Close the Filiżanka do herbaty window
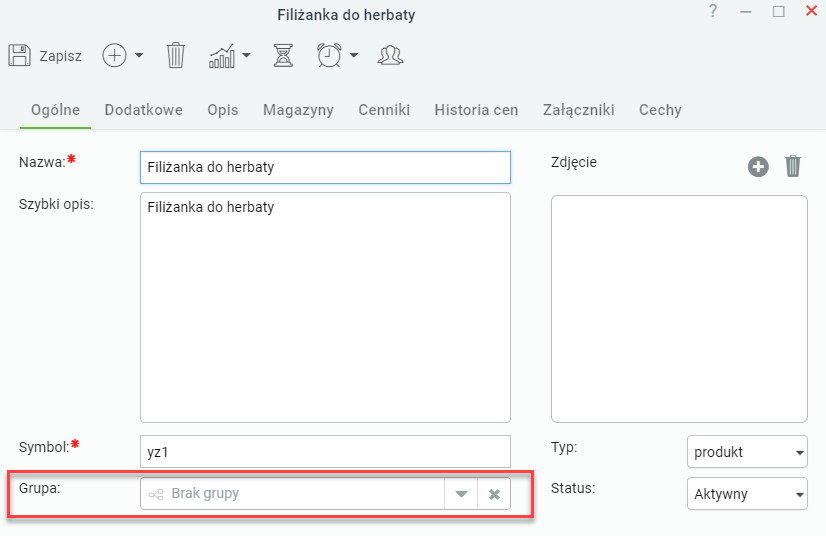The width and height of the screenshot is (826, 536). [x=811, y=11]
